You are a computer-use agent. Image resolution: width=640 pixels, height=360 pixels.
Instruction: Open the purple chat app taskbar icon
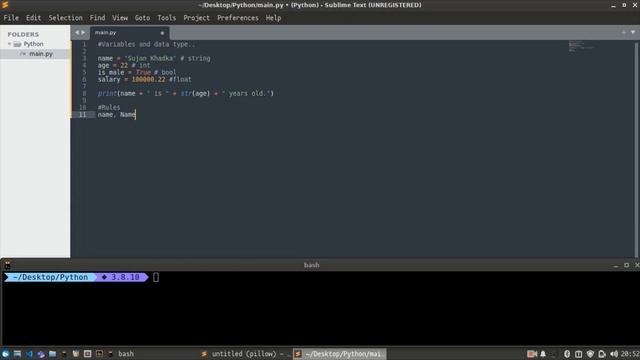pyautogui.click(x=41, y=354)
